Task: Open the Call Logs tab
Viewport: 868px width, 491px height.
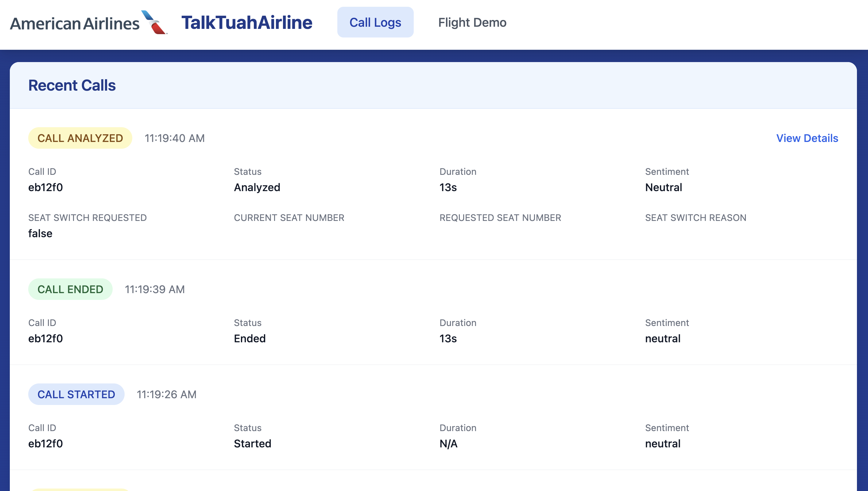Action: (x=375, y=22)
